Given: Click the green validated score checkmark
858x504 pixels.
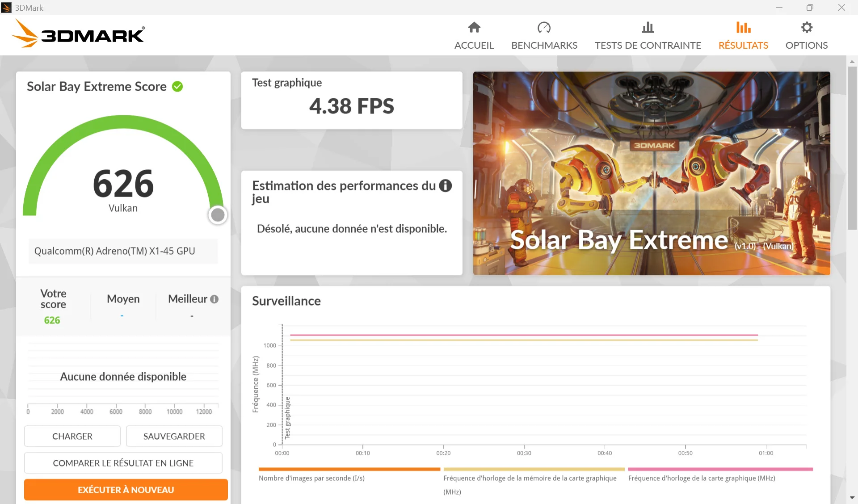Looking at the screenshot, I should [177, 86].
